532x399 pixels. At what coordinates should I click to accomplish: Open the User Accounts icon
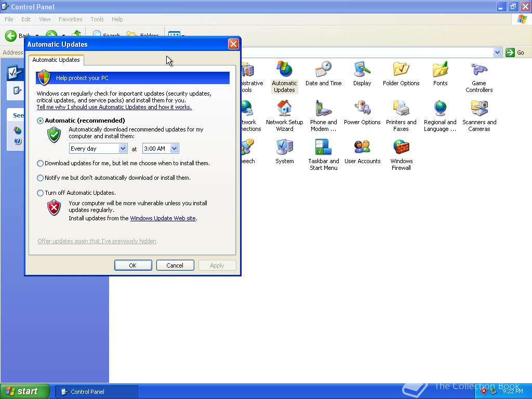[x=362, y=152]
